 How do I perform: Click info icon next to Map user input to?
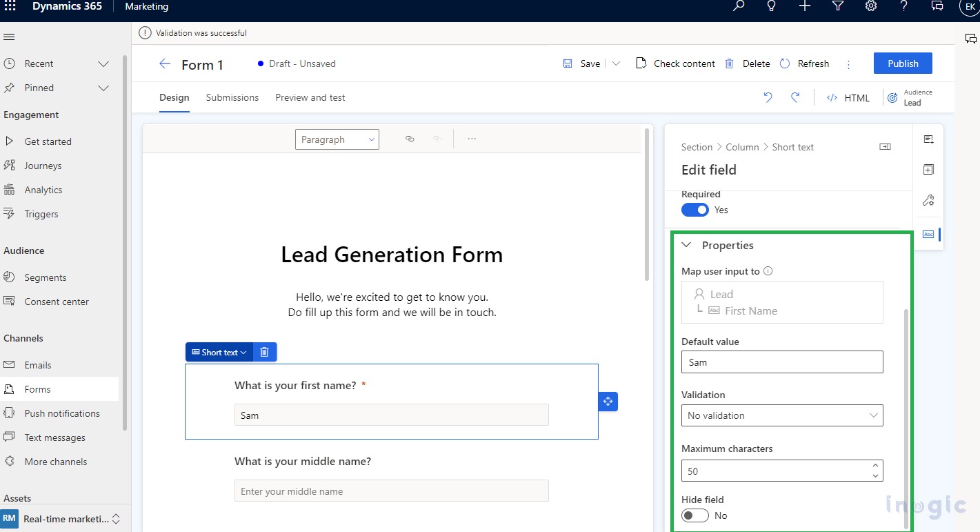point(768,271)
